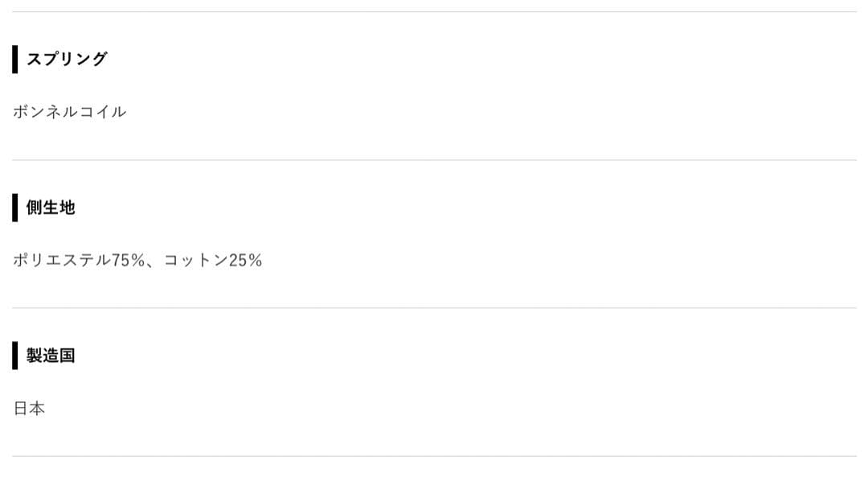Click the black bar beside スプリング
Viewport: 868px width, 477px height.
[14, 59]
